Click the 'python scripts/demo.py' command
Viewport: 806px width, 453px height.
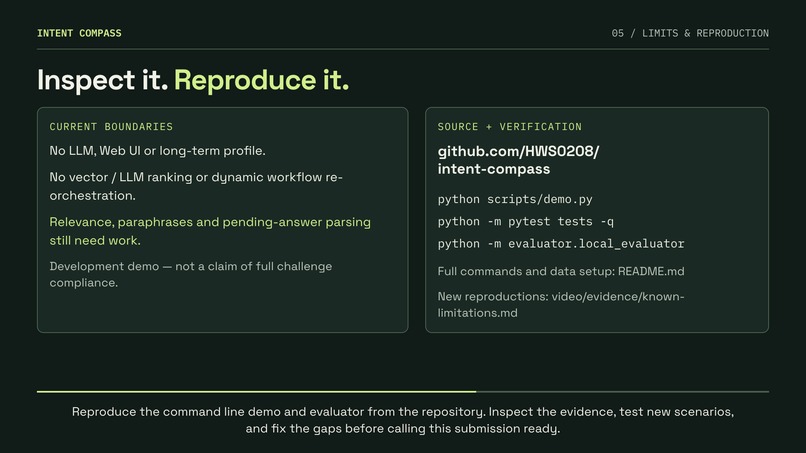coord(515,200)
